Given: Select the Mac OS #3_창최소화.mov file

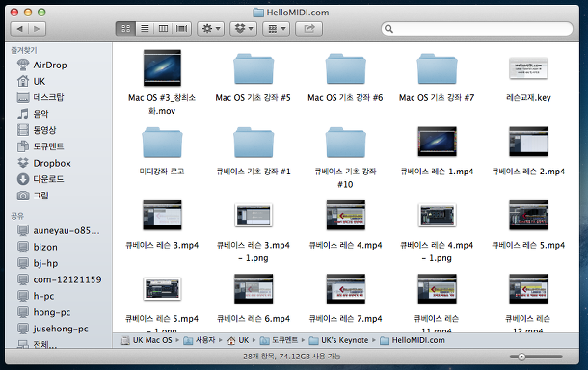Looking at the screenshot, I should click(x=162, y=68).
